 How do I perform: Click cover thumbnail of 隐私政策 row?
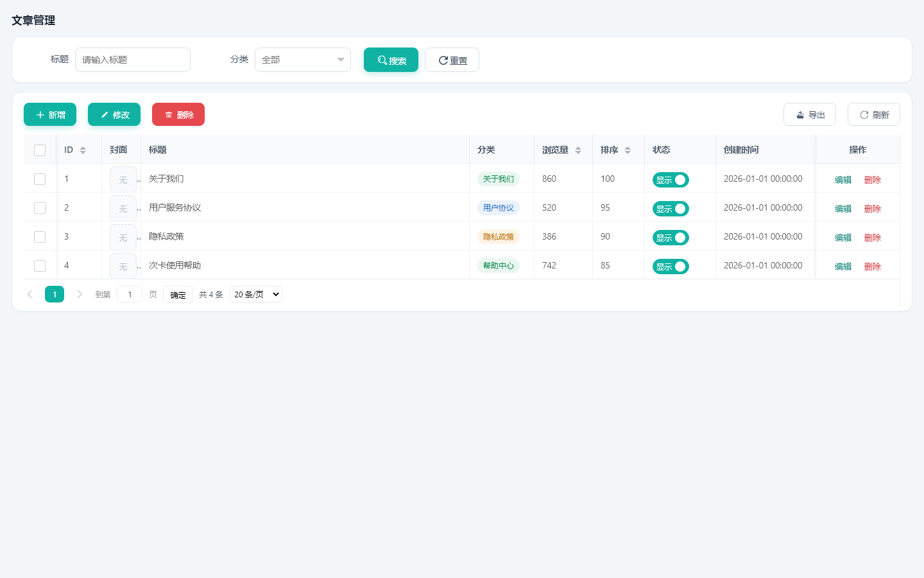point(123,238)
